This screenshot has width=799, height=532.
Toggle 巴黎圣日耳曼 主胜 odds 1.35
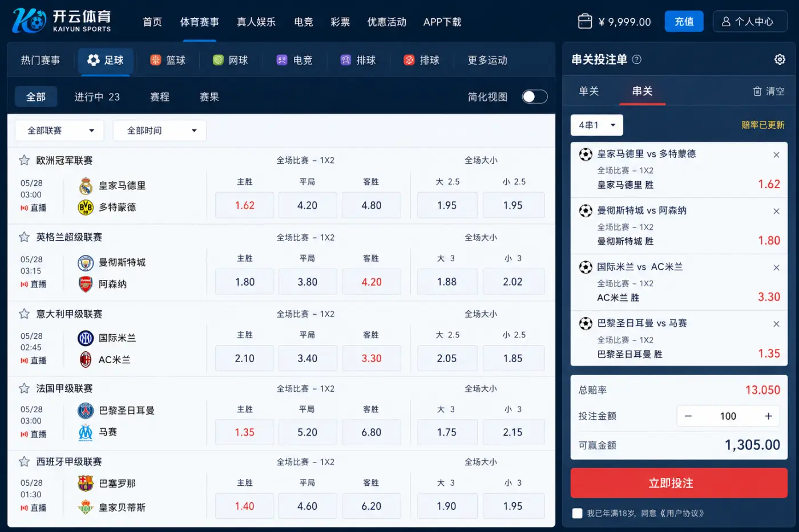(x=245, y=432)
